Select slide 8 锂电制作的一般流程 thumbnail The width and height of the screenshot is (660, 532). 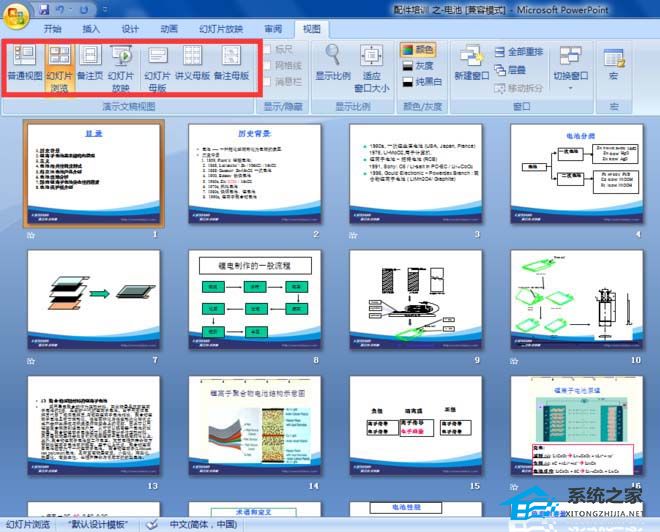tap(255, 299)
